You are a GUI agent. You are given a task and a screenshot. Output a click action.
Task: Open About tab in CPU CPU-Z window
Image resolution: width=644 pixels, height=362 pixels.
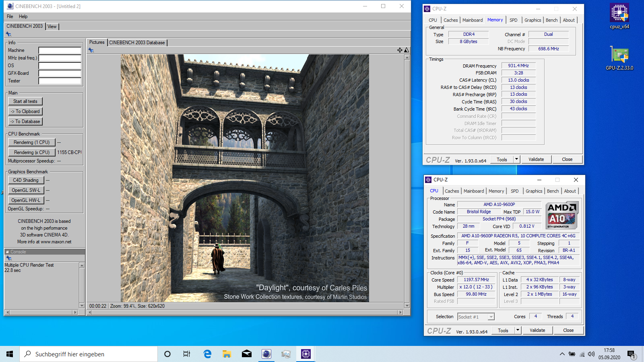(x=570, y=191)
